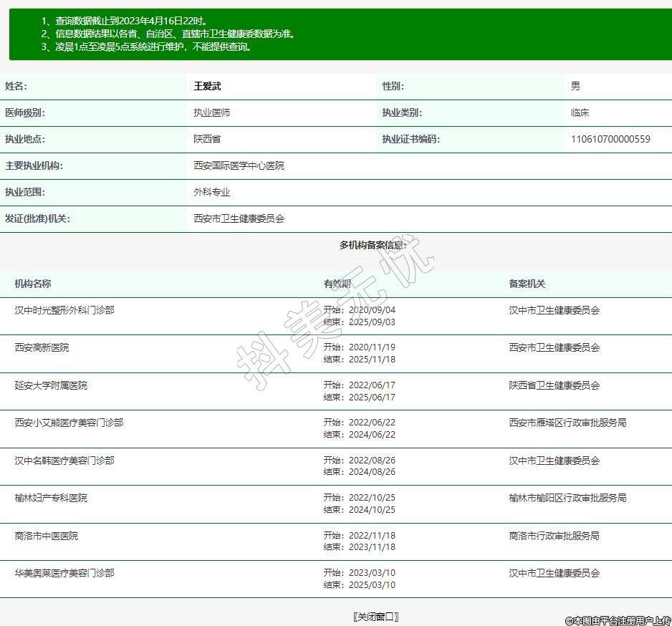Click the 西安小艾熊医疗美容门诊部 entry
Image resolution: width=672 pixels, height=626 pixels.
tap(69, 423)
